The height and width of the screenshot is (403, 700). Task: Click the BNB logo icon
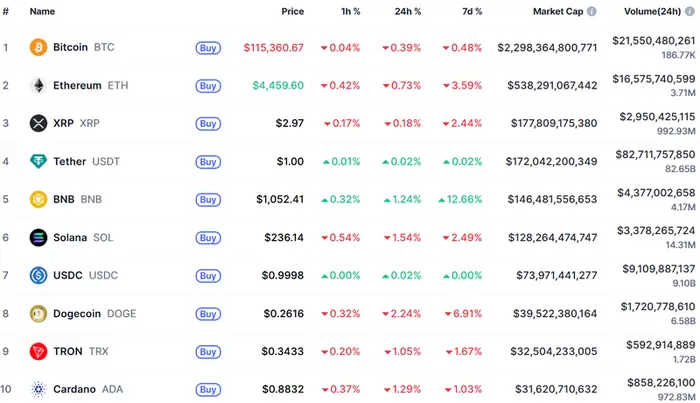[x=38, y=199]
